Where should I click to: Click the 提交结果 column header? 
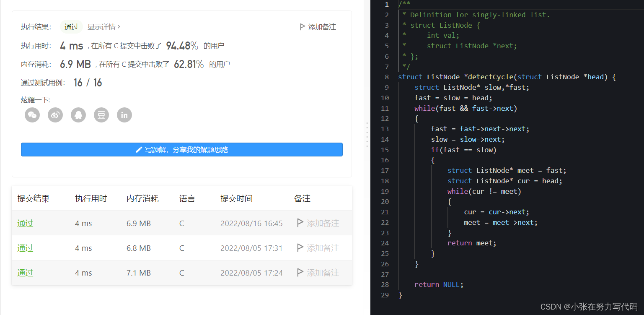pos(34,198)
